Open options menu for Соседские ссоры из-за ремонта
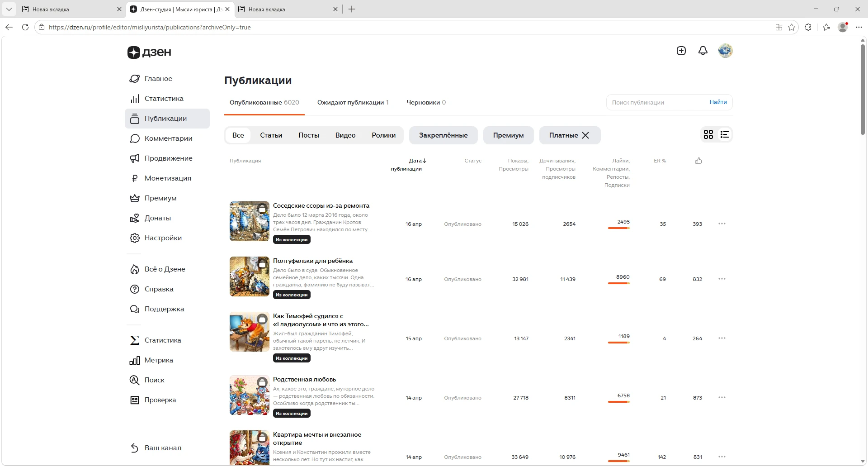Screen dimensions: 868x467 click(x=722, y=224)
